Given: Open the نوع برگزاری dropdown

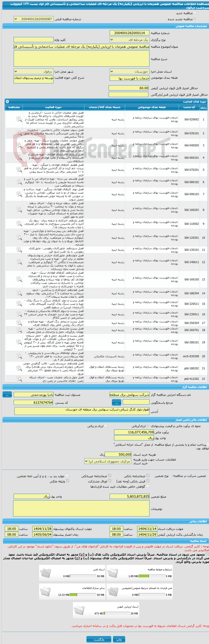Looking at the screenshot, I should pyautogui.click(x=130, y=40).
